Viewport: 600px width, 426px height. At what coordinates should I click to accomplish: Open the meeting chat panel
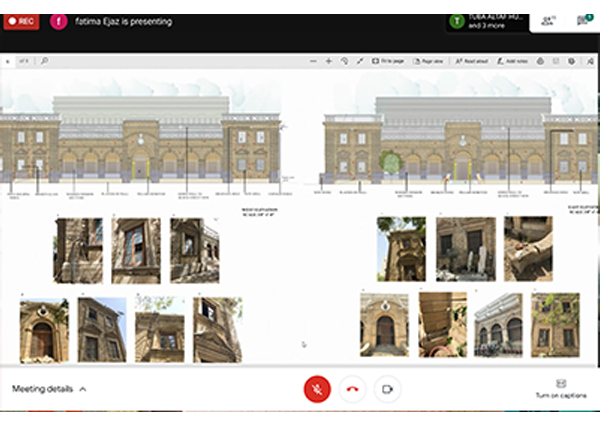coord(582,20)
